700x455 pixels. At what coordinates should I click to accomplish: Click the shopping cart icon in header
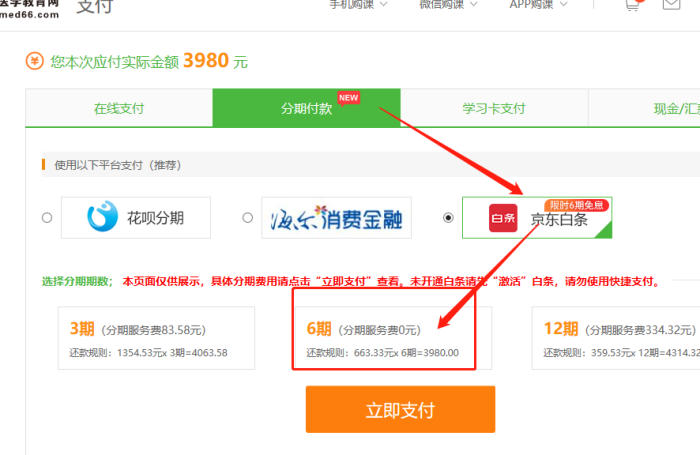tap(632, 5)
